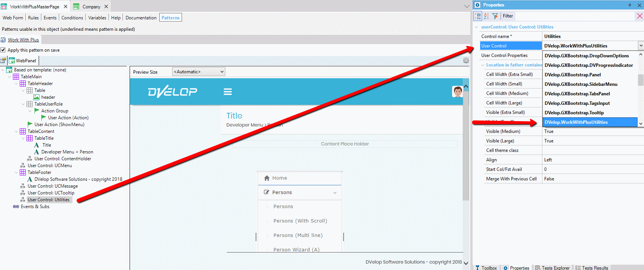Click the pattern properties icon left of WebPanel

coord(3,60)
